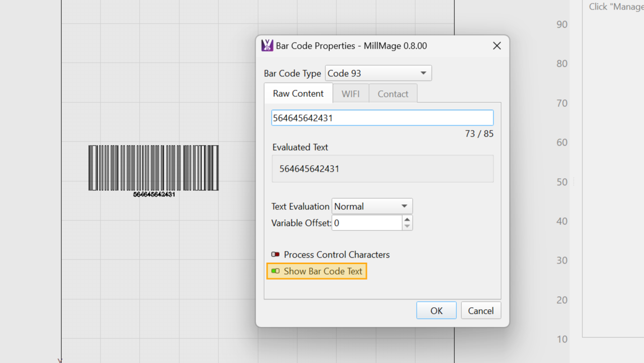Close the Bar Code Properties dialog
This screenshot has width=644, height=363.
click(496, 46)
